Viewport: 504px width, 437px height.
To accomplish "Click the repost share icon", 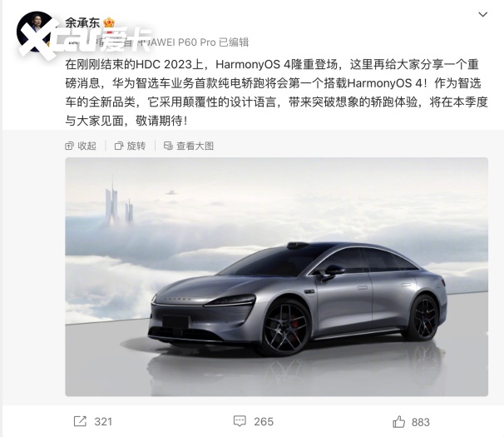I will [x=80, y=421].
